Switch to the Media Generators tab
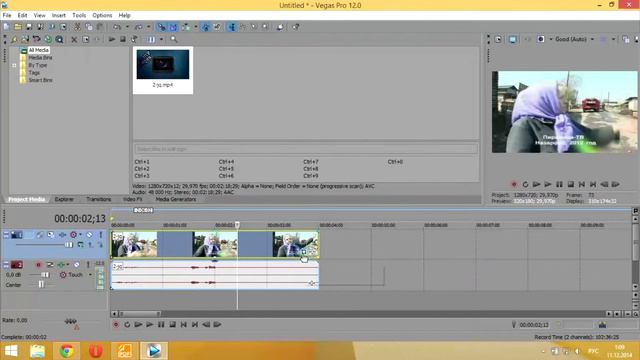The width and height of the screenshot is (640, 360). click(176, 200)
